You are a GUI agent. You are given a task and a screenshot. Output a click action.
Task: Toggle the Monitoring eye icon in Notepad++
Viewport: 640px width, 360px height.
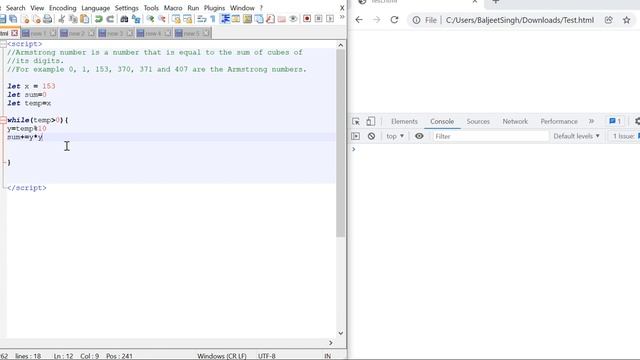click(x=293, y=19)
